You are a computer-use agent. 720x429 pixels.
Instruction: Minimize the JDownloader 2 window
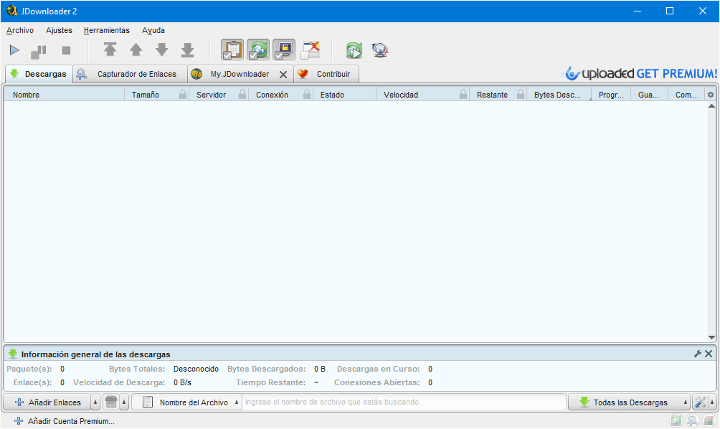click(637, 11)
